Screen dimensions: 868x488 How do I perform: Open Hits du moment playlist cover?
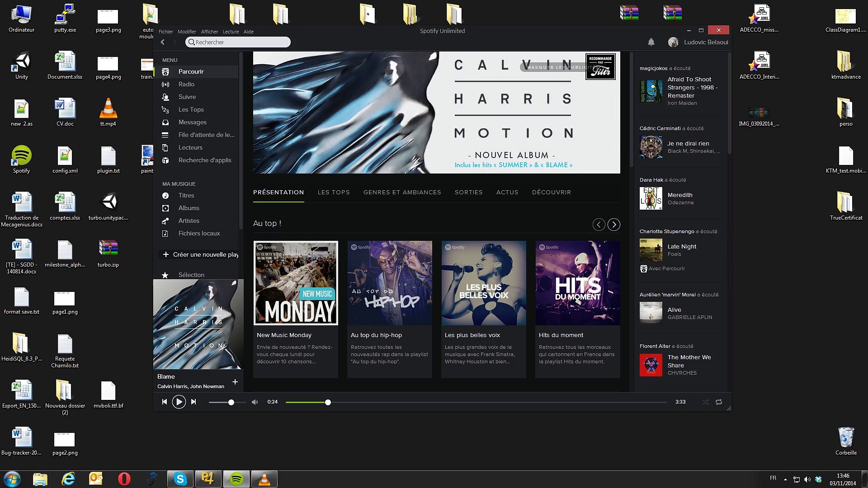578,283
